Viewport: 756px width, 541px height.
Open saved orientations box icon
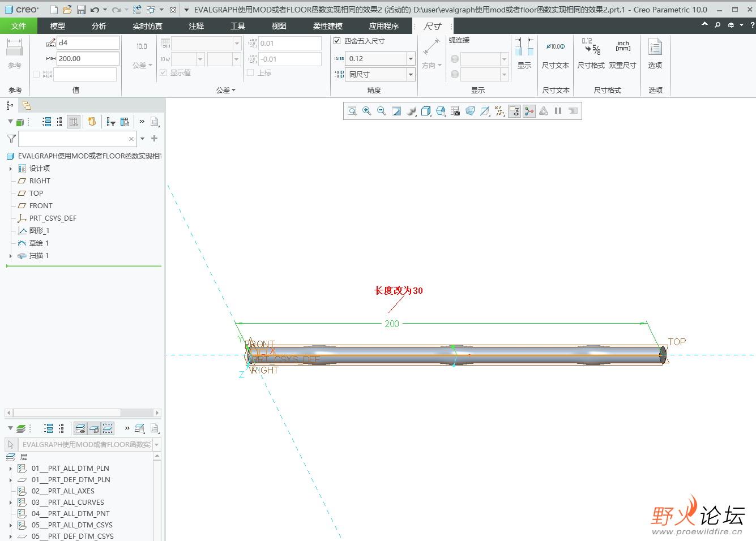tap(426, 111)
